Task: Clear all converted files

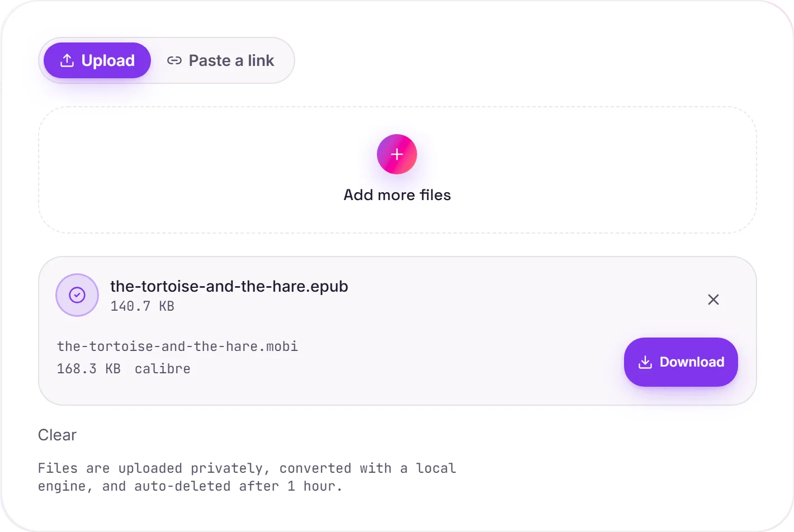Action: tap(57, 435)
